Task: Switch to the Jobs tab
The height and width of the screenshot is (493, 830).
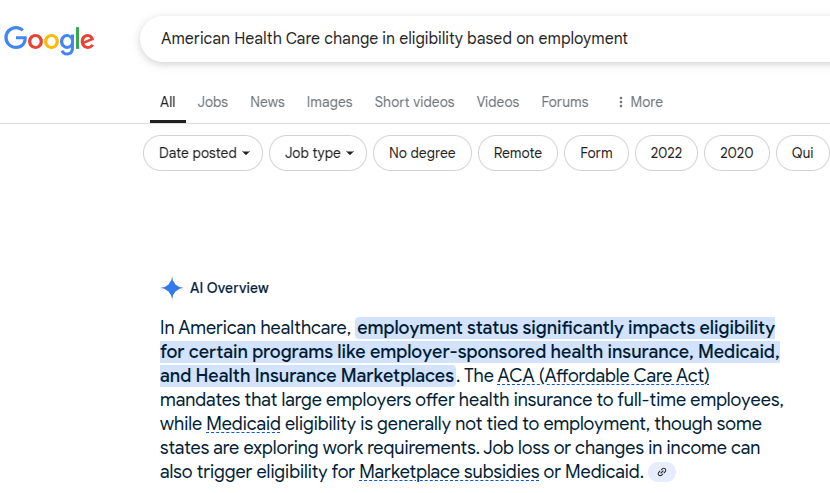Action: click(213, 102)
